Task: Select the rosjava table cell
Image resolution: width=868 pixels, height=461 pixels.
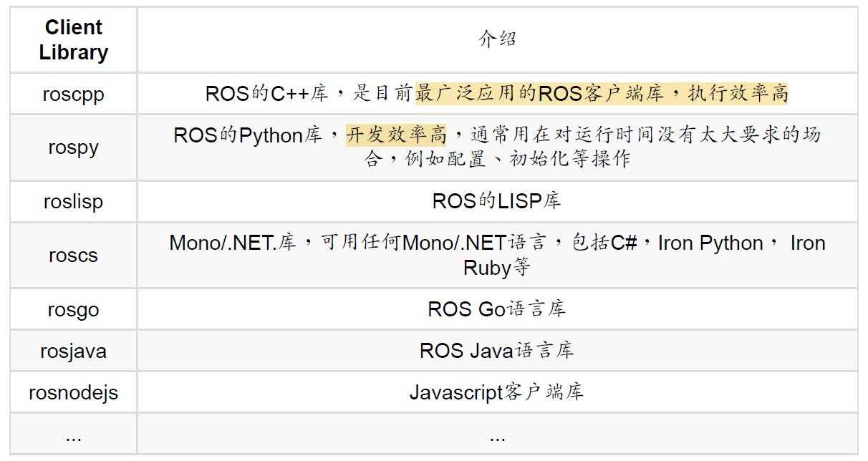Action: click(x=73, y=351)
